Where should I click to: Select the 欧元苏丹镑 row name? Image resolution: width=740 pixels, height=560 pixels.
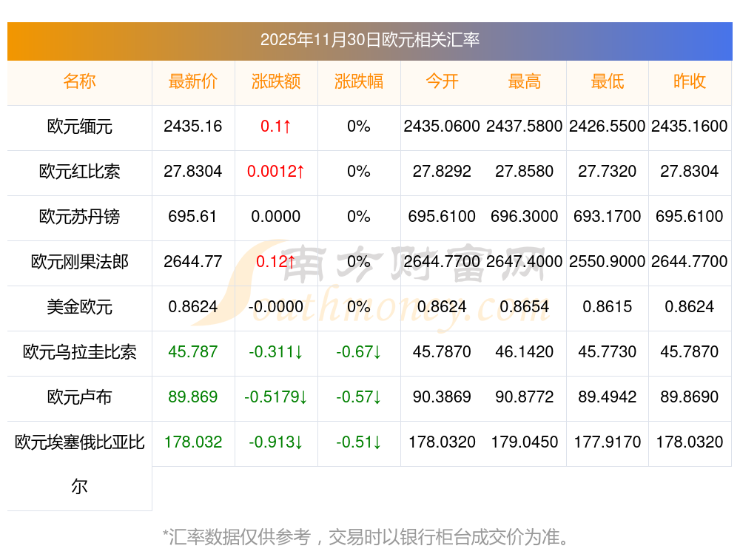tap(79, 217)
